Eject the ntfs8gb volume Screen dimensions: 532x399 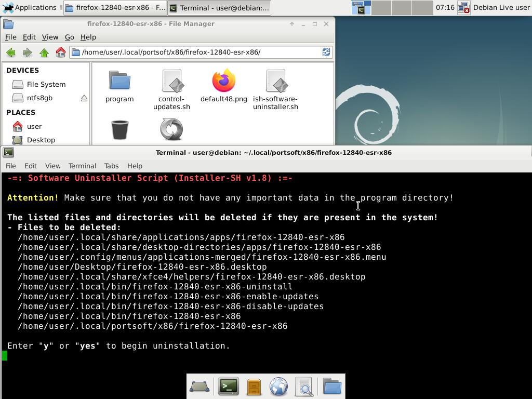(x=84, y=98)
